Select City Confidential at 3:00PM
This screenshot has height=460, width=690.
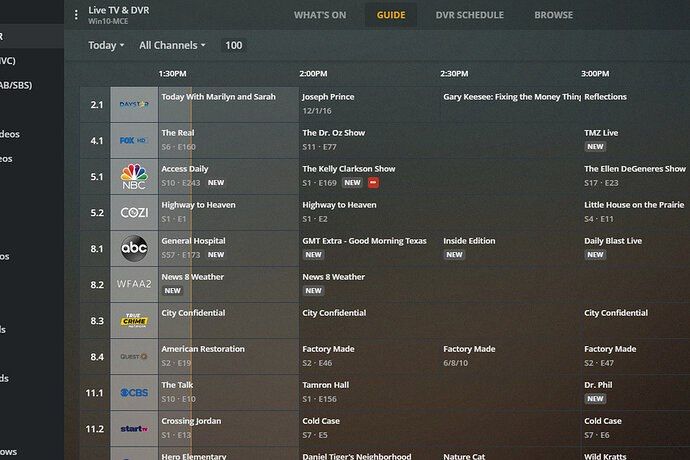[x=636, y=320]
